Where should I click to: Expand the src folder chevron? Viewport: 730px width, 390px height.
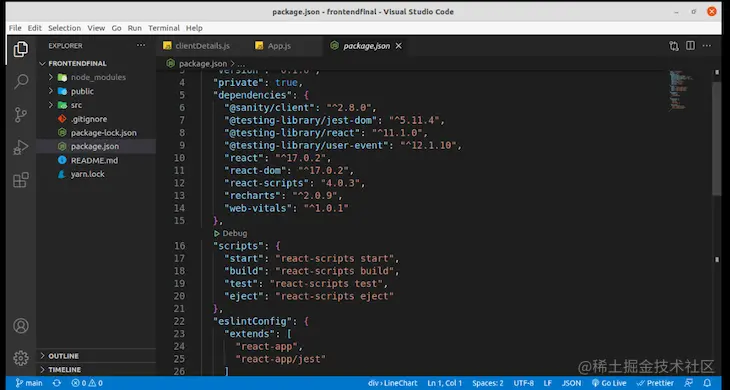click(x=51, y=105)
